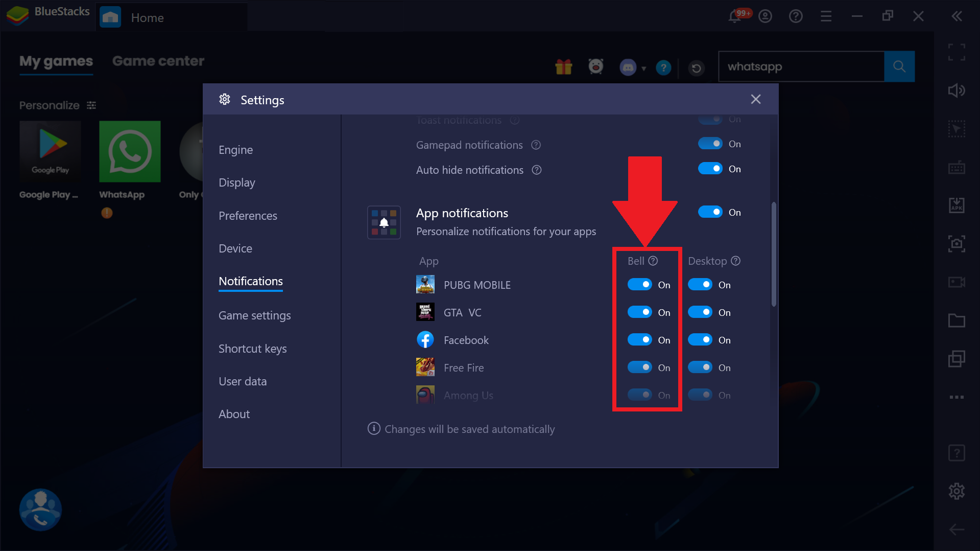Open Game settings section

pyautogui.click(x=255, y=315)
